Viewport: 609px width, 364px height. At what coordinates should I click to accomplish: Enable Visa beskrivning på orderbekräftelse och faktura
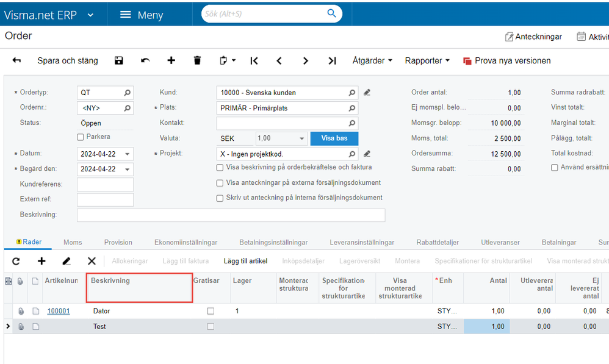pyautogui.click(x=220, y=168)
